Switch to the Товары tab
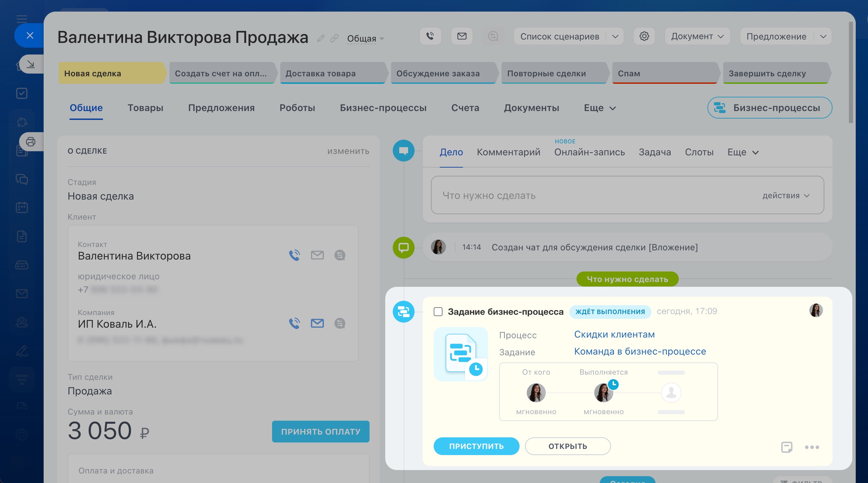This screenshot has width=868, height=483. (145, 108)
